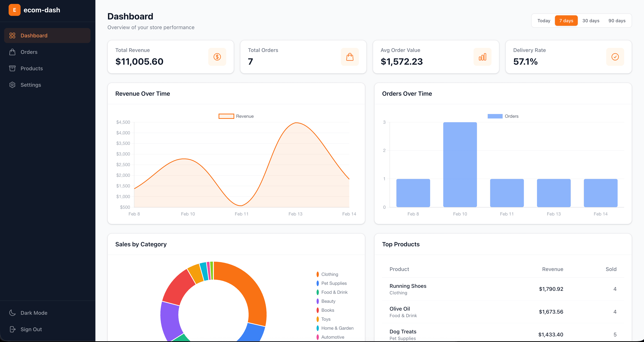
Task: Click the moon icon next to Dark Mode
Action: 13,313
